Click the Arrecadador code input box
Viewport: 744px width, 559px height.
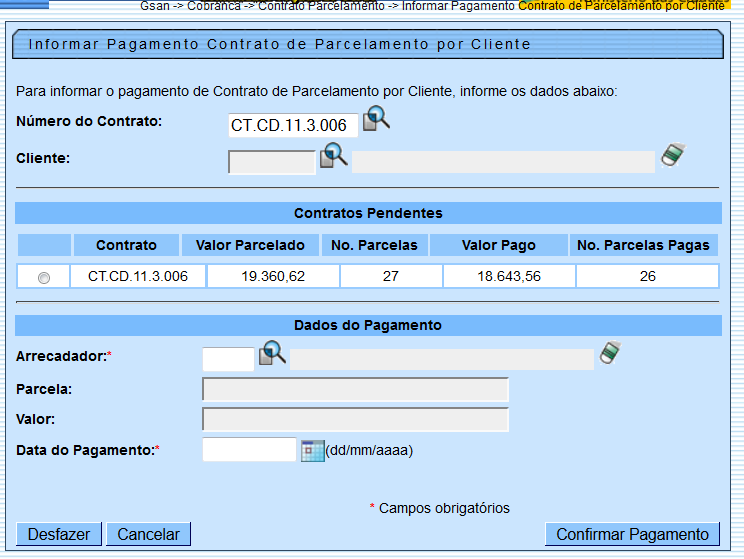click(x=228, y=359)
